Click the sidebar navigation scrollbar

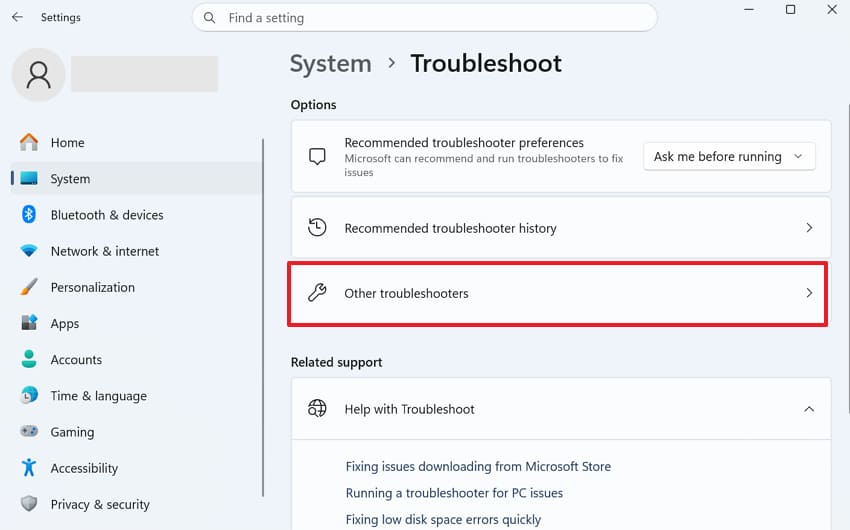(263, 317)
